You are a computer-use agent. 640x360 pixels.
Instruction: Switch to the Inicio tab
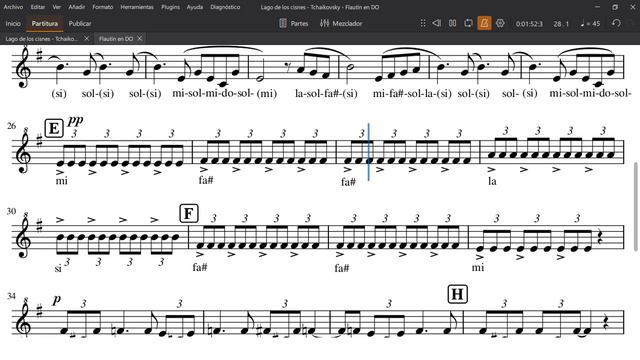[13, 24]
